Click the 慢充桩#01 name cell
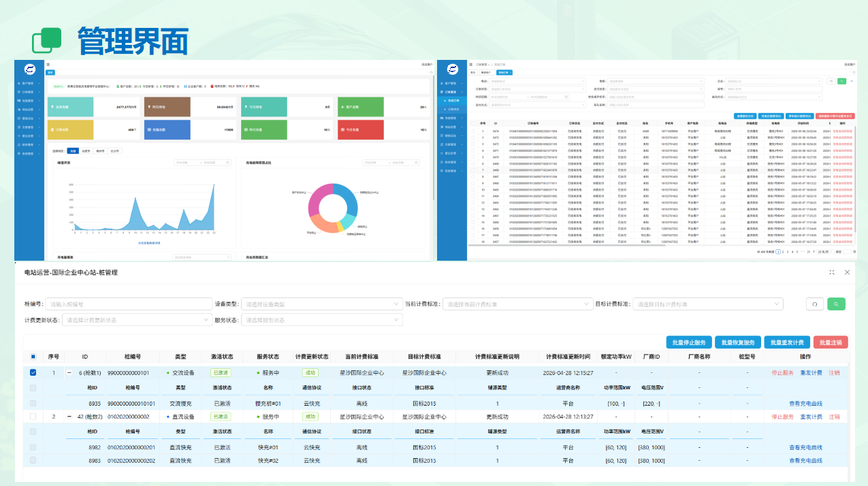This screenshot has width=868, height=486. [x=268, y=404]
